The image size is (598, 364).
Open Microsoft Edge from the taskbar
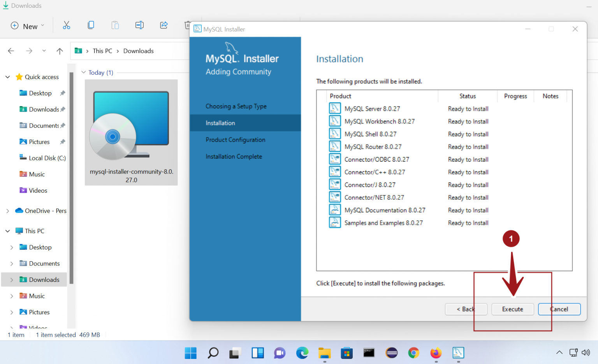pyautogui.click(x=302, y=353)
